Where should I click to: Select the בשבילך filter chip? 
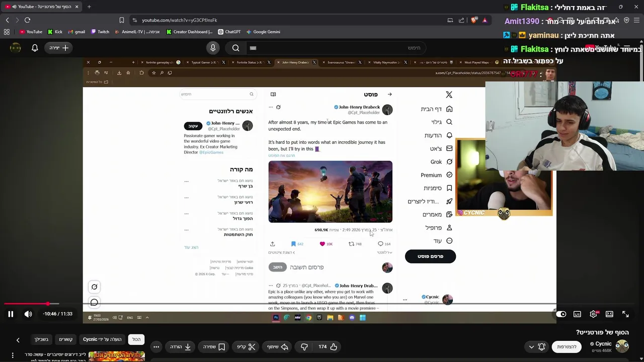pyautogui.click(x=41, y=339)
